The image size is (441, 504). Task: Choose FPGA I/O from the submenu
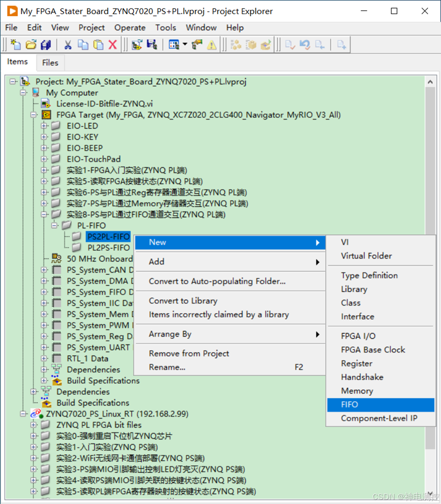[x=381, y=336]
